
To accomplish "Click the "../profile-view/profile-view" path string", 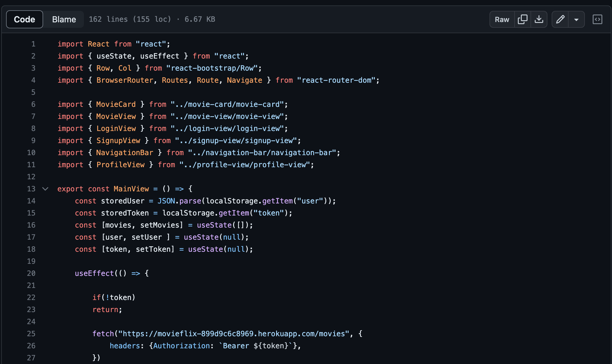I will coord(245,165).
